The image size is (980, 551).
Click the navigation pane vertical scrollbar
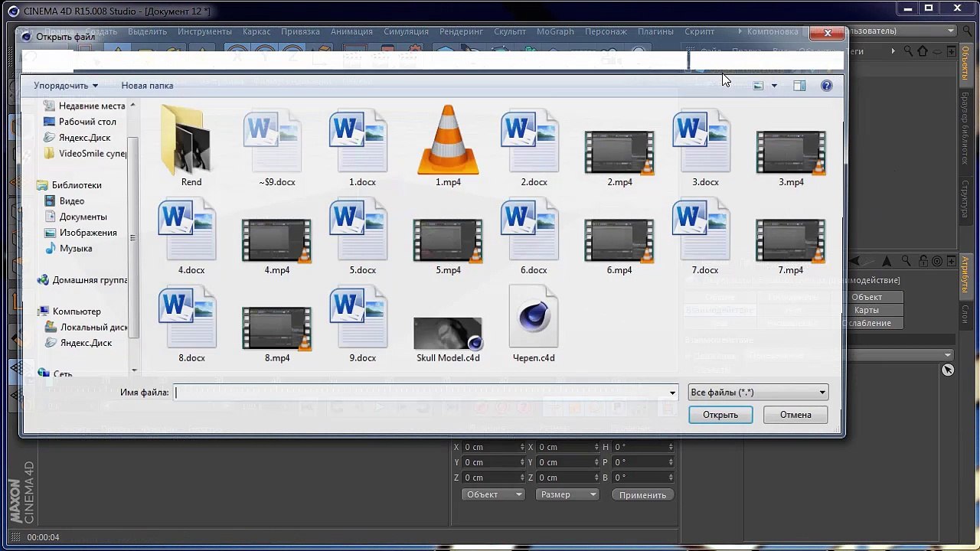pyautogui.click(x=133, y=237)
